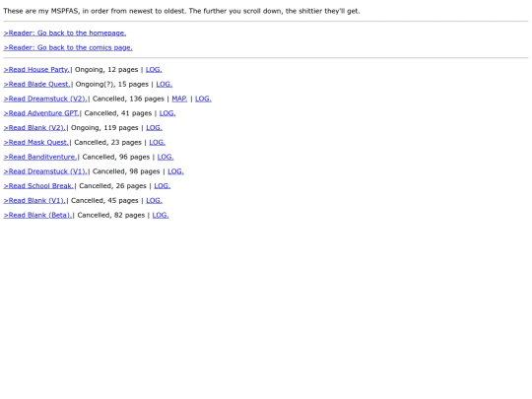Click the 'Cancelled, 23 pages' text

(108, 143)
